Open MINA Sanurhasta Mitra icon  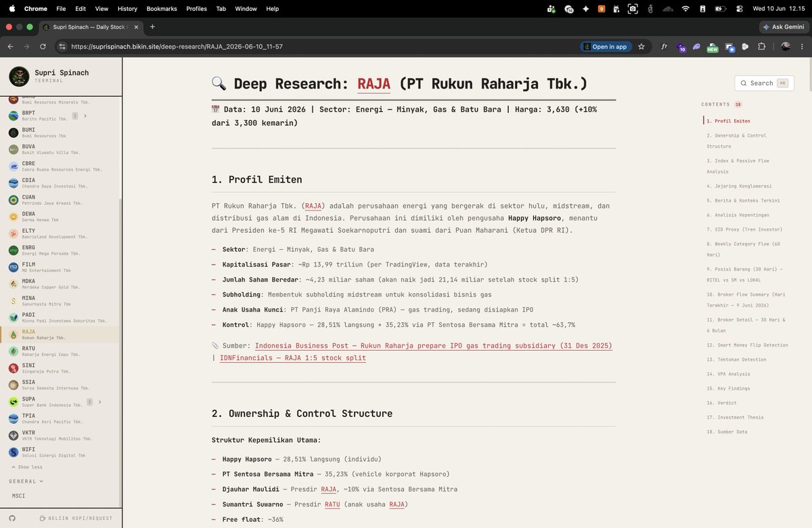click(x=14, y=301)
